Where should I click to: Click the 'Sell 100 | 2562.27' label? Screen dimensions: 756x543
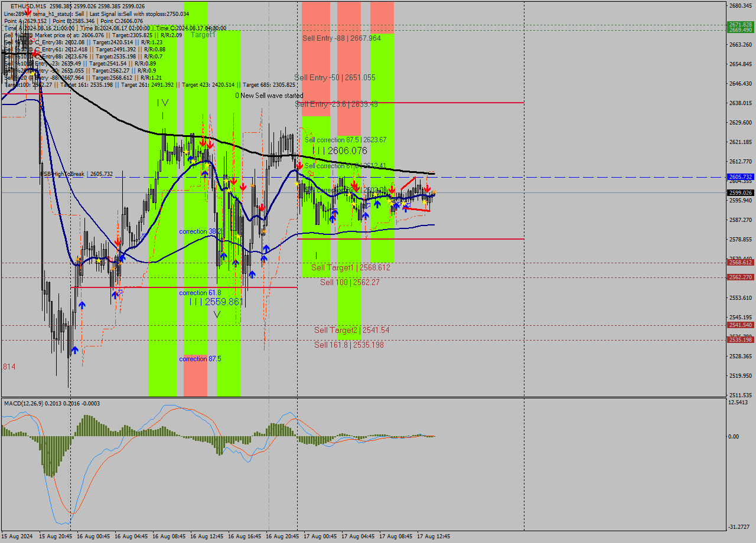350,282
